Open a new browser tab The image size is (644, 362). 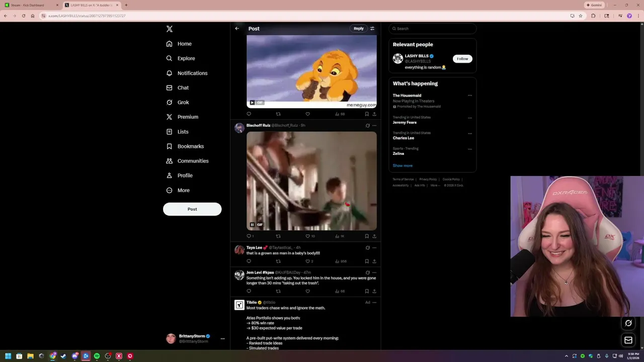[x=126, y=5]
